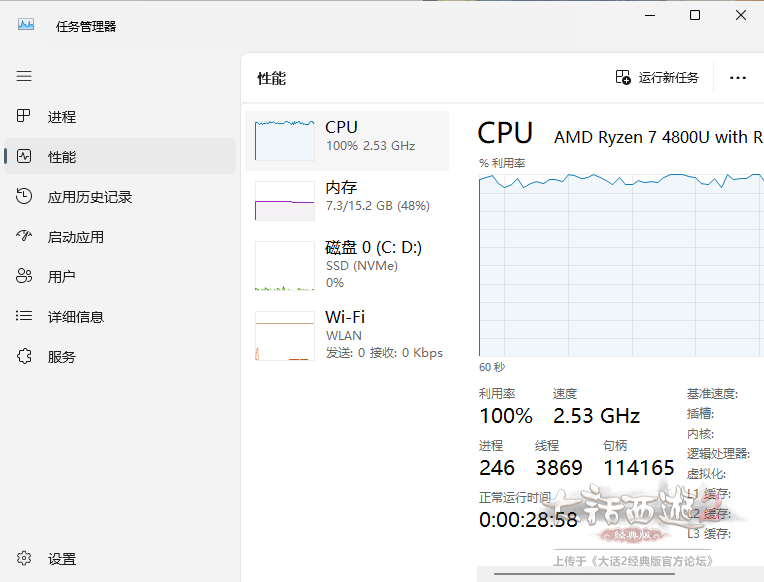Select the CPU performance thumbnail graph
Image resolution: width=764 pixels, height=582 pixels.
[x=284, y=141]
